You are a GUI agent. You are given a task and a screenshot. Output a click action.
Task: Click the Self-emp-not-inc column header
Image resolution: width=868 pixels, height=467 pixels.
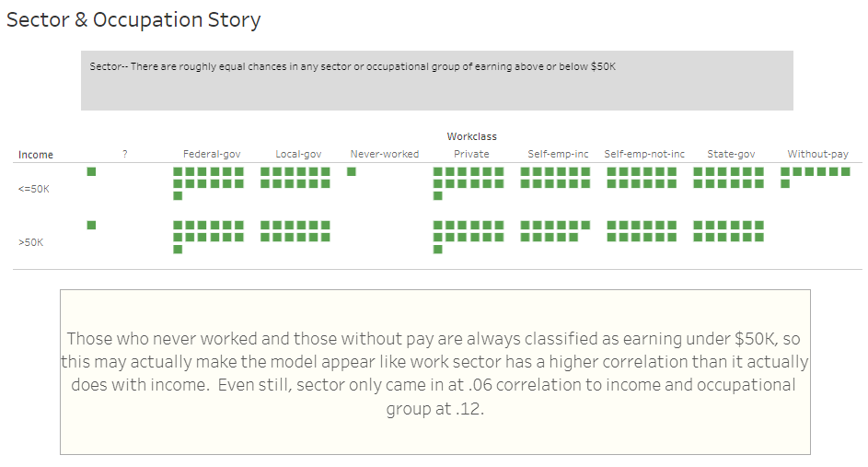644,155
